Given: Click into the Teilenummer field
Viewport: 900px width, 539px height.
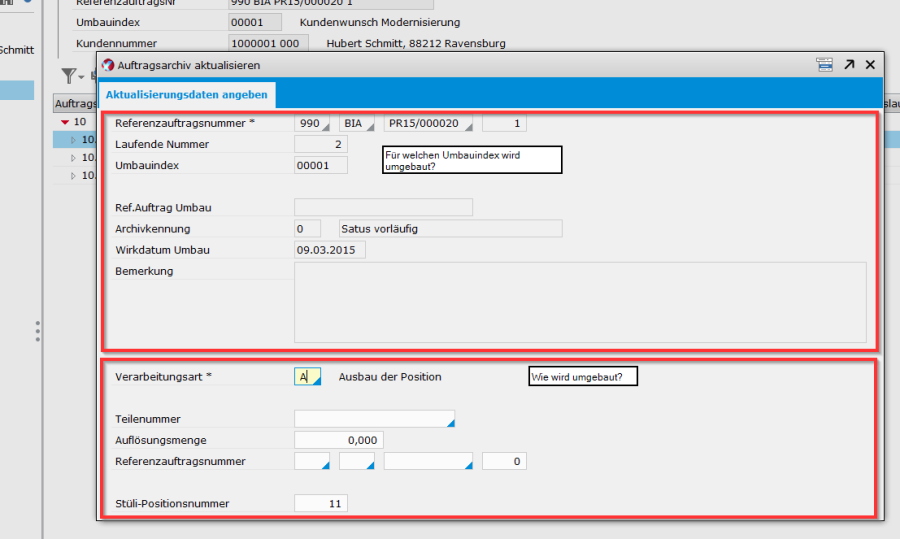Looking at the screenshot, I should pos(374,419).
